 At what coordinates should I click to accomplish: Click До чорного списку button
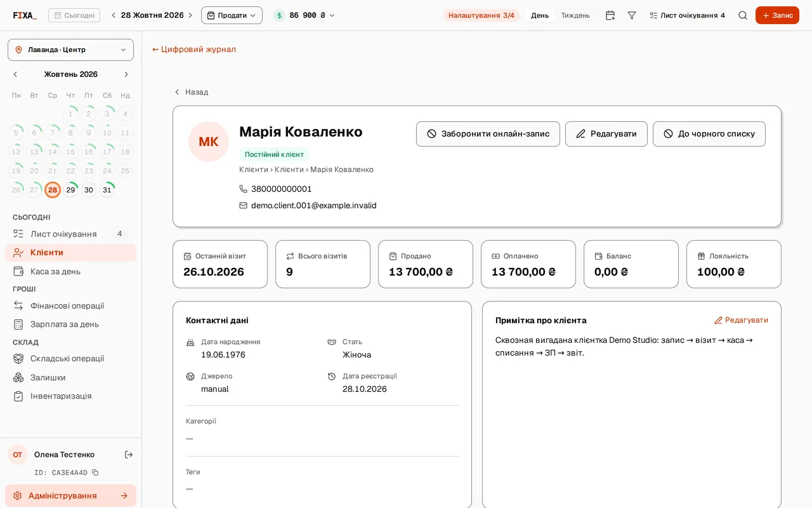(x=709, y=134)
